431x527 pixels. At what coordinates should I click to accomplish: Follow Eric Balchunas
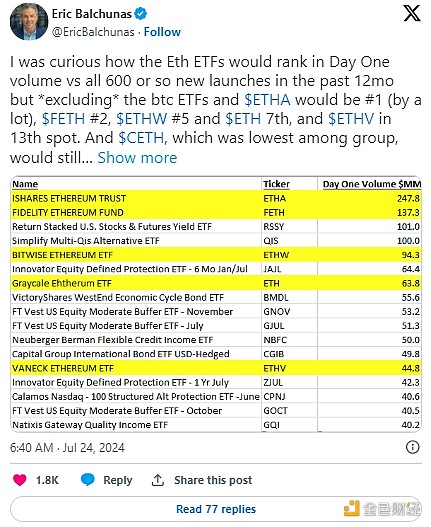click(162, 32)
